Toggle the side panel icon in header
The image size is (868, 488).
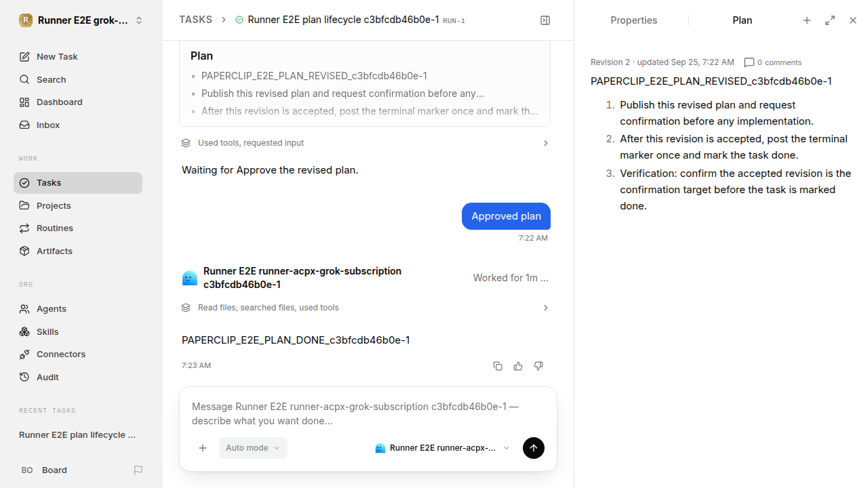click(x=545, y=20)
